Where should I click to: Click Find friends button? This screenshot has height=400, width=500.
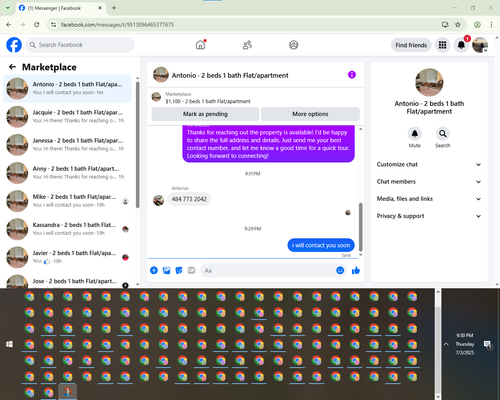tap(411, 45)
